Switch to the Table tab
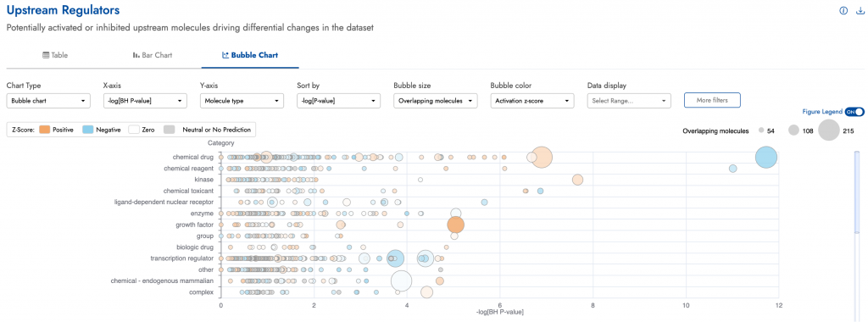Viewport: 868px width, 322px height. pyautogui.click(x=55, y=55)
